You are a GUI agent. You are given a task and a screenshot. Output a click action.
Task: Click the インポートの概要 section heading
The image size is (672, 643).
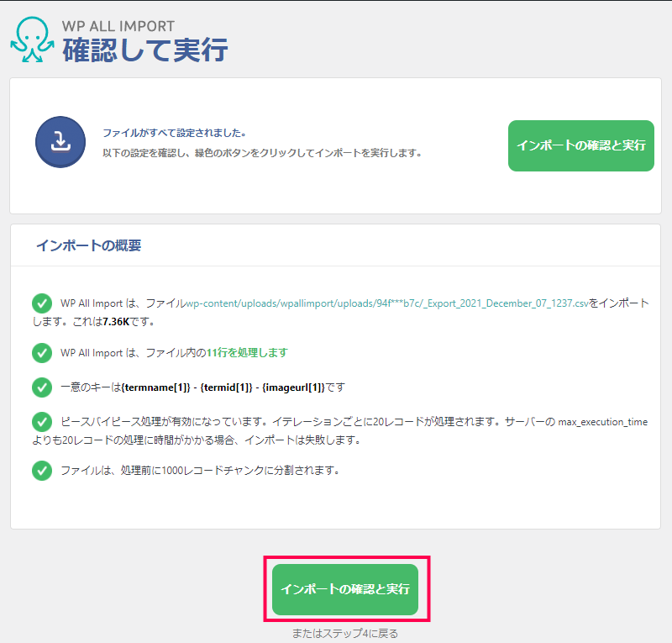pyautogui.click(x=89, y=245)
